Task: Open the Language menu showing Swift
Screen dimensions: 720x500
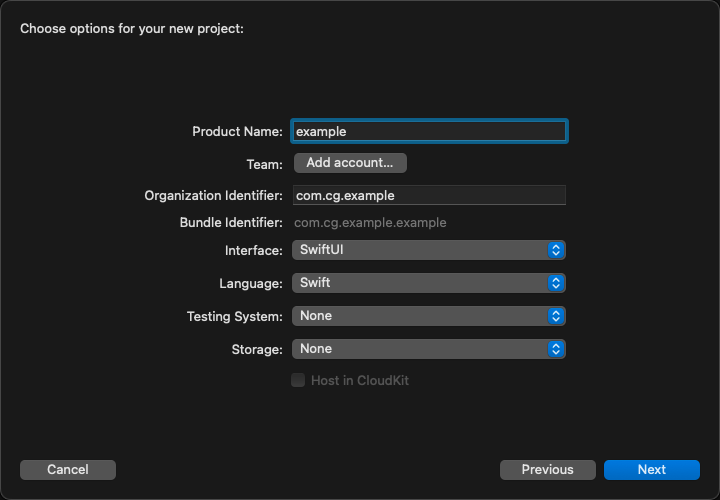Action: tap(420, 283)
